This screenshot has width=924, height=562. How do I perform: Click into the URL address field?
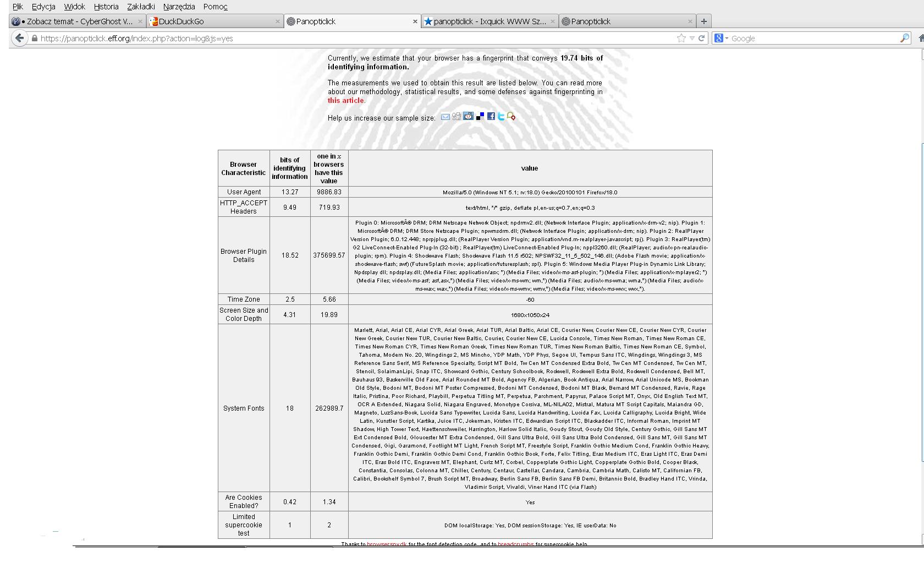[352, 39]
